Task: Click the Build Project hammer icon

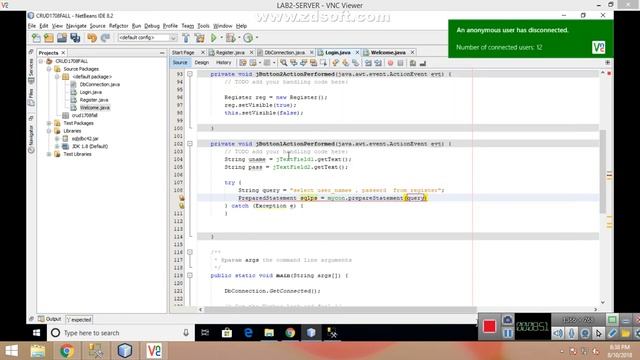Action: click(186, 38)
